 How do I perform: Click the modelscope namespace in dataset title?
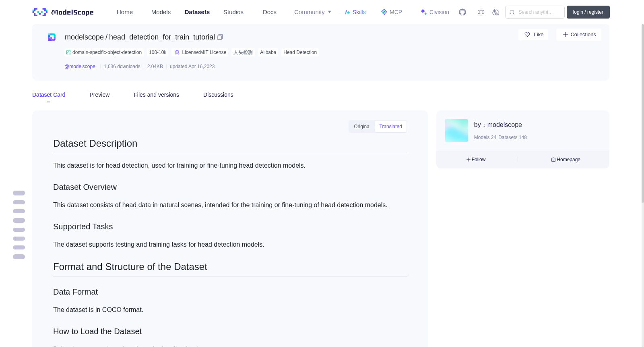[x=84, y=37]
